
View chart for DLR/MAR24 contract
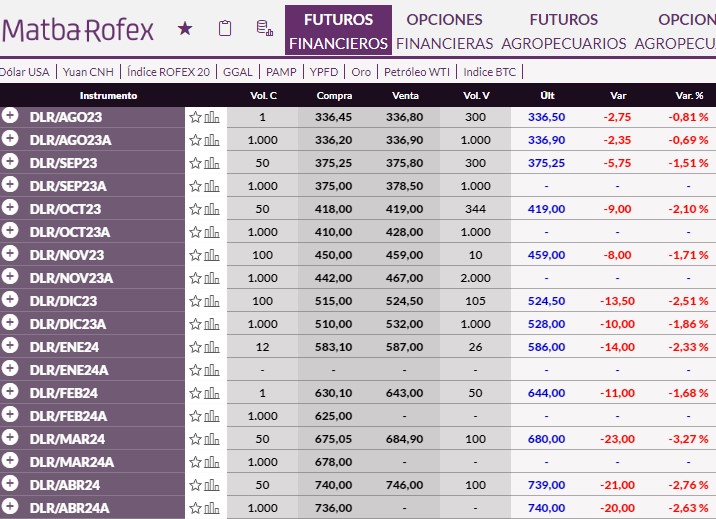pyautogui.click(x=211, y=439)
